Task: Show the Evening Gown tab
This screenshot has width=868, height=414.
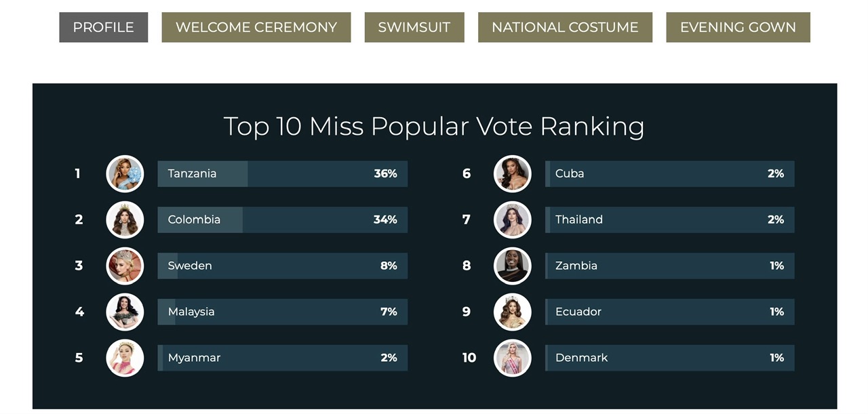Action: (738, 28)
